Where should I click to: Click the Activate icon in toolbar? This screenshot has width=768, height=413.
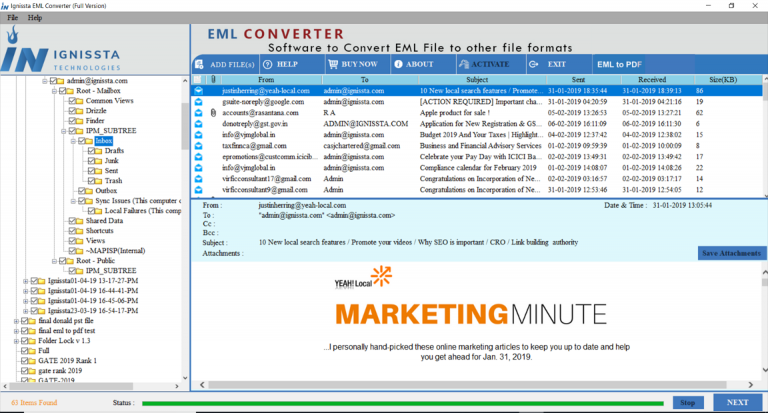pyautogui.click(x=463, y=64)
